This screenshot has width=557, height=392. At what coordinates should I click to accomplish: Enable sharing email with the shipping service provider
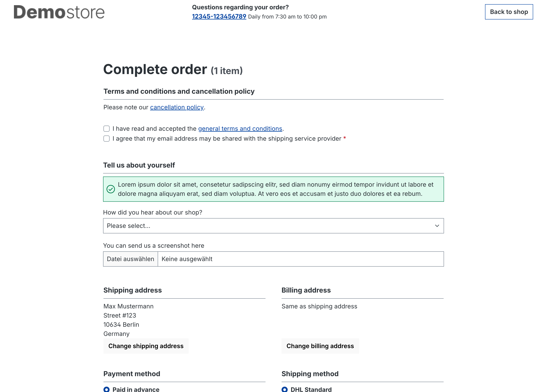click(x=106, y=139)
